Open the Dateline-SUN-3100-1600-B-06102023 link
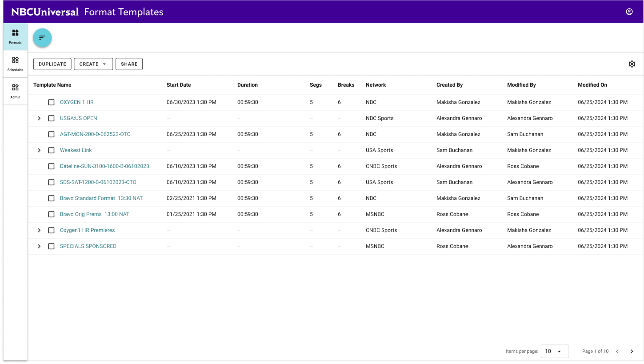Viewport: 644px width, 364px height. [104, 166]
